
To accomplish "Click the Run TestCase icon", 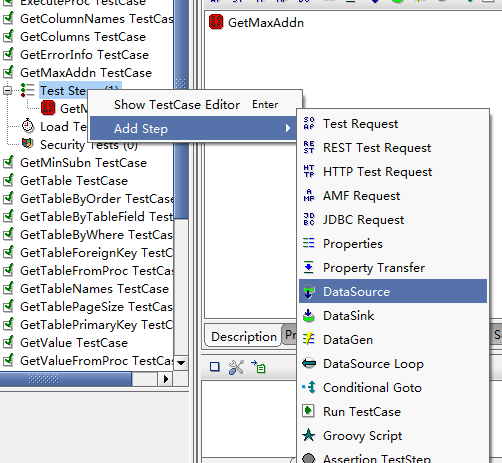I will (x=308, y=411).
